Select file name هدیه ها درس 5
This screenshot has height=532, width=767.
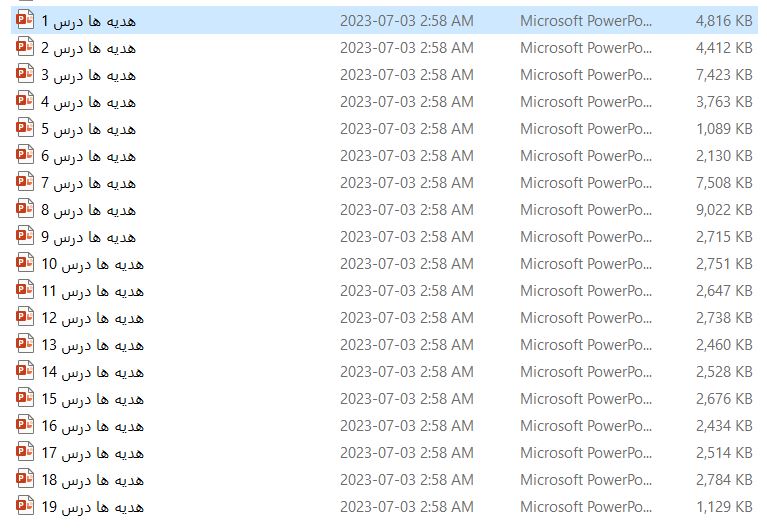click(x=89, y=129)
